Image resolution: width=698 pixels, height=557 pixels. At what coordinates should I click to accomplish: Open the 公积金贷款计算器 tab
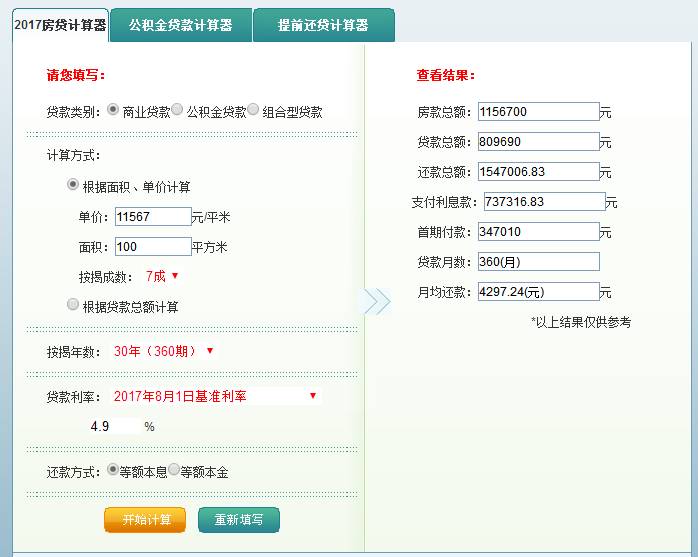pos(181,25)
